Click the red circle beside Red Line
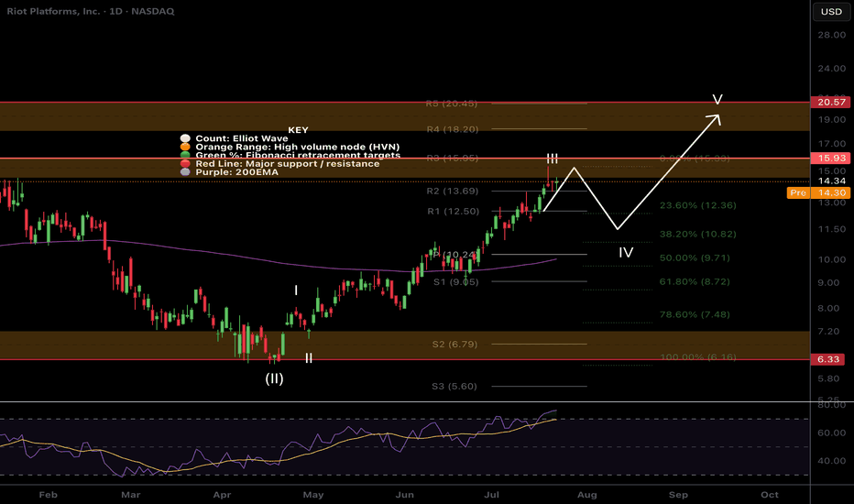 185,163
